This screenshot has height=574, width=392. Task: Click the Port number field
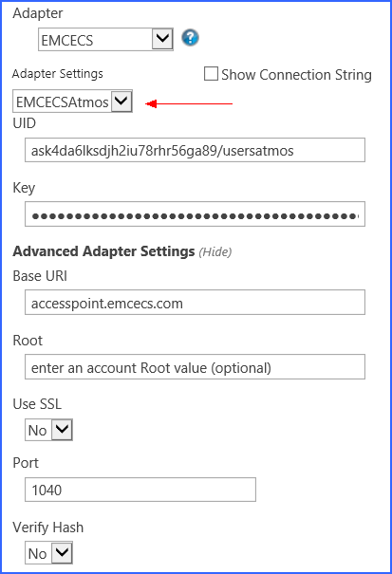pos(140,490)
